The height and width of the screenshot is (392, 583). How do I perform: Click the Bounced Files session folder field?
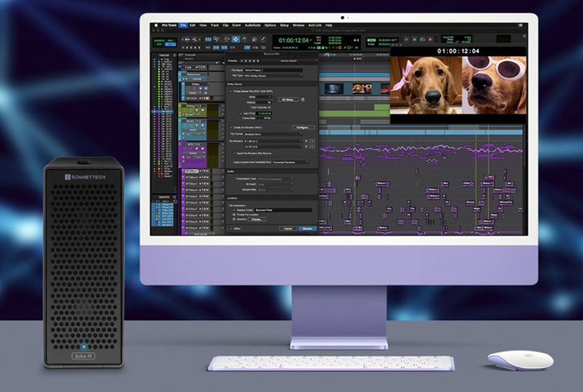[283, 210]
